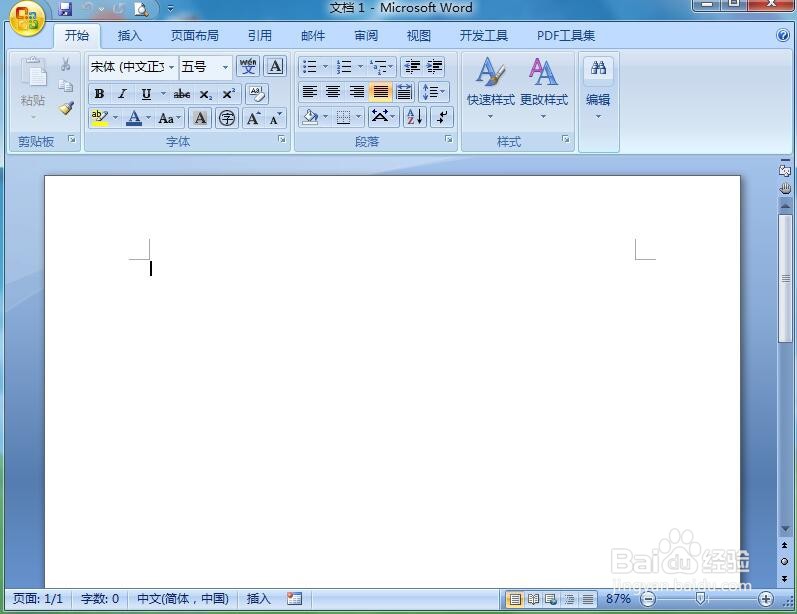Apply paragraph shading paint bucket
Image resolution: width=797 pixels, height=614 pixels.
310,117
